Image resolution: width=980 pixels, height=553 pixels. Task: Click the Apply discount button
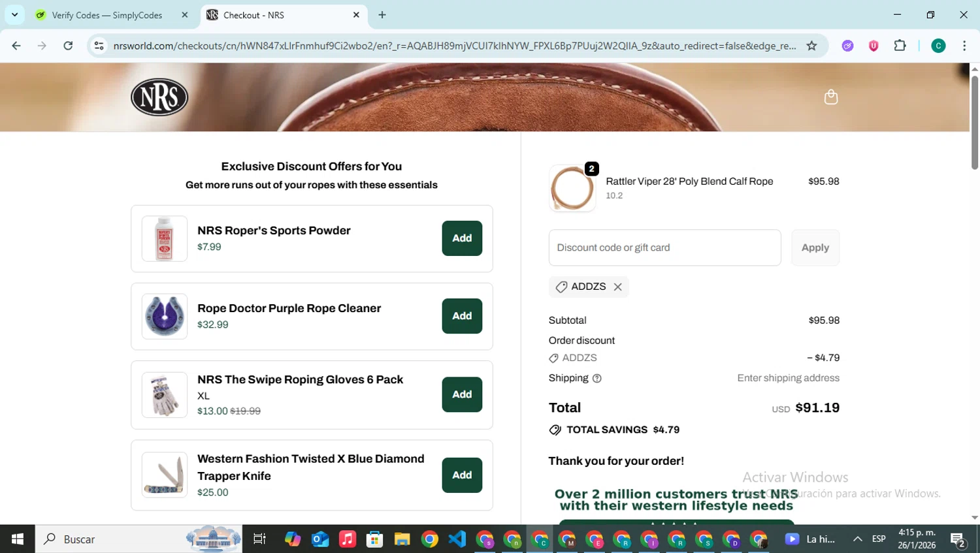coord(815,247)
